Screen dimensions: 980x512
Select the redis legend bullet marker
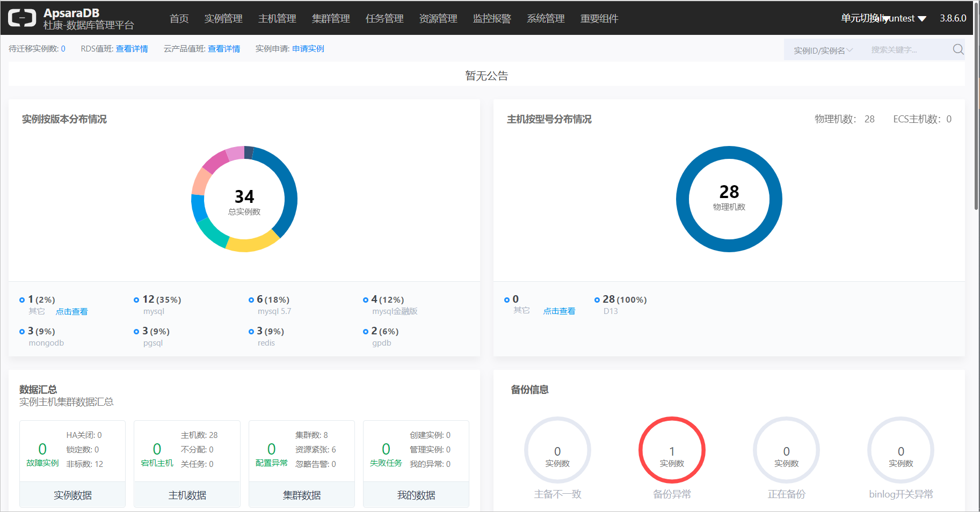251,332
